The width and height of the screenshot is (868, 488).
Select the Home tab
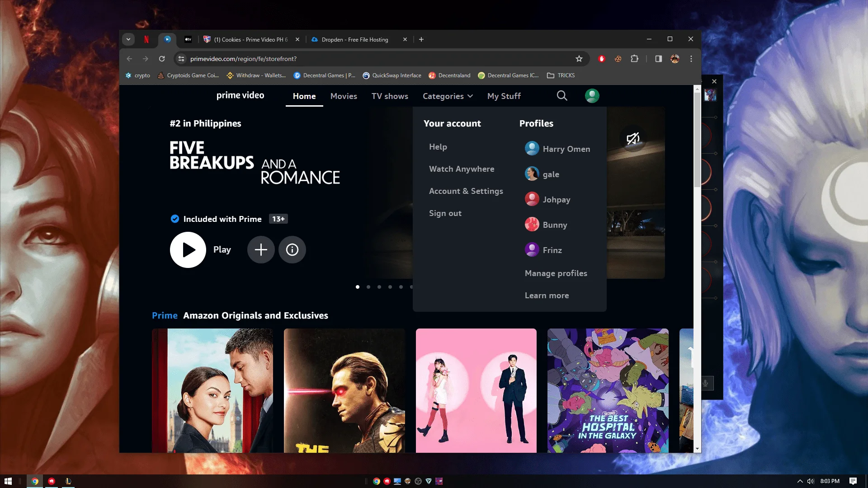[x=304, y=96]
